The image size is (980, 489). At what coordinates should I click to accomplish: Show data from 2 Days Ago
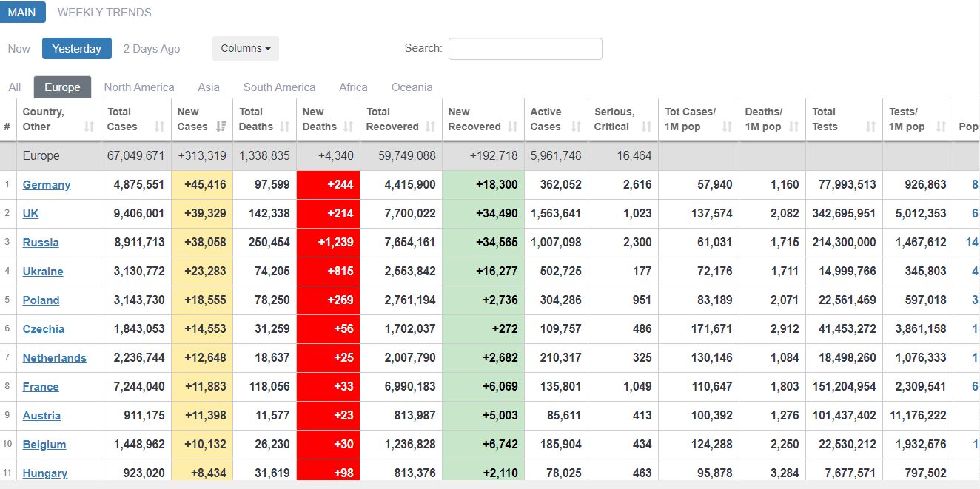(152, 49)
